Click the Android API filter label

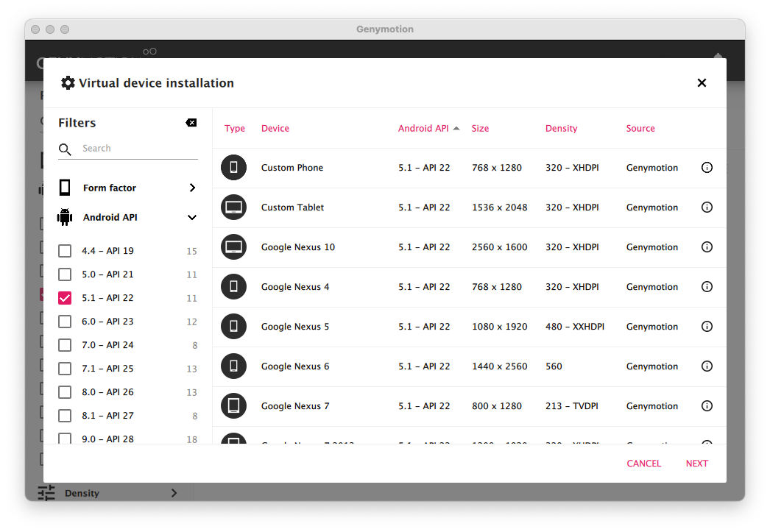(x=110, y=217)
